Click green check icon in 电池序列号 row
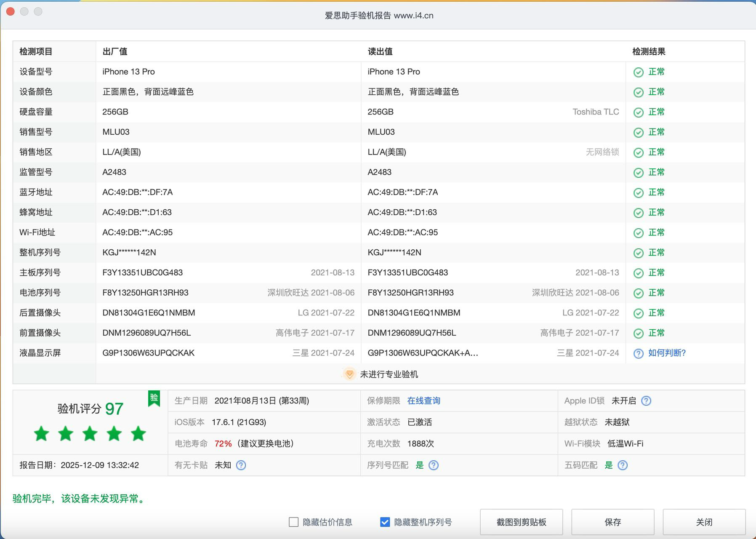This screenshot has width=756, height=539. pyautogui.click(x=638, y=293)
